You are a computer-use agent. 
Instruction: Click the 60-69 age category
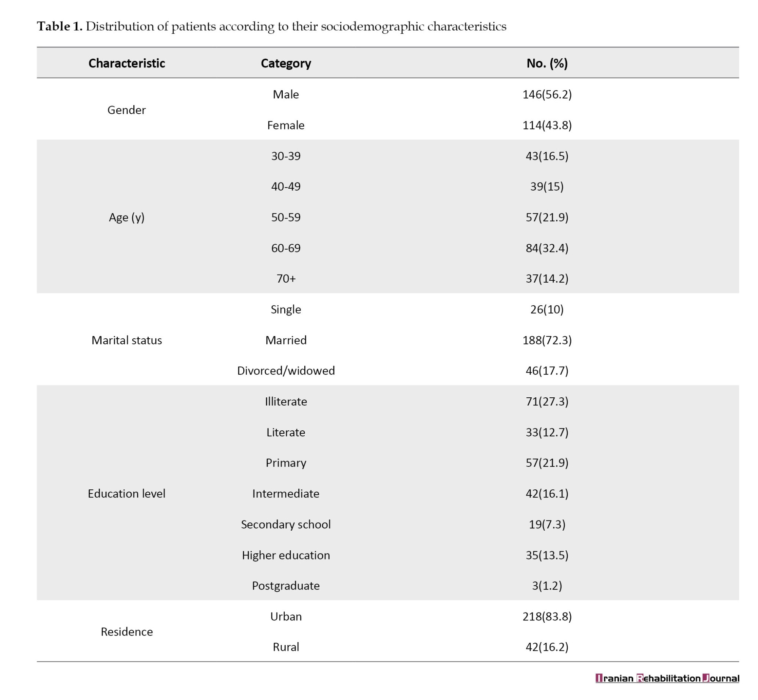point(286,248)
